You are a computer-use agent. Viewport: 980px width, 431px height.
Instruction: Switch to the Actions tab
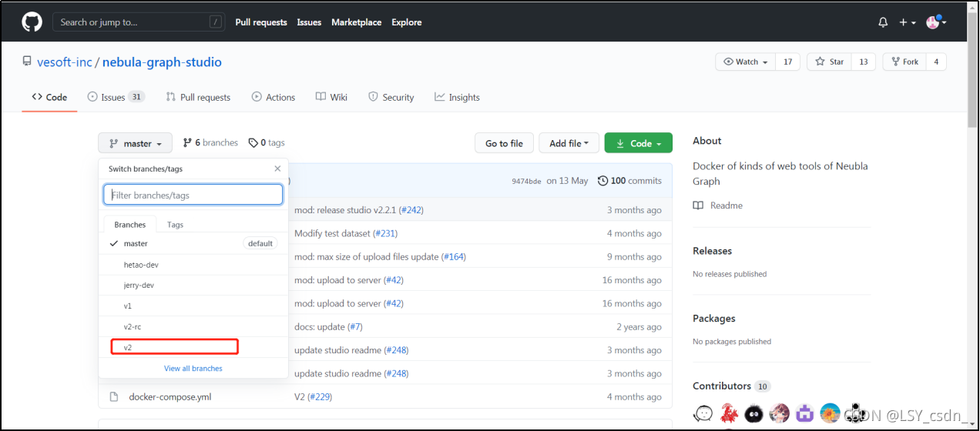tap(273, 97)
